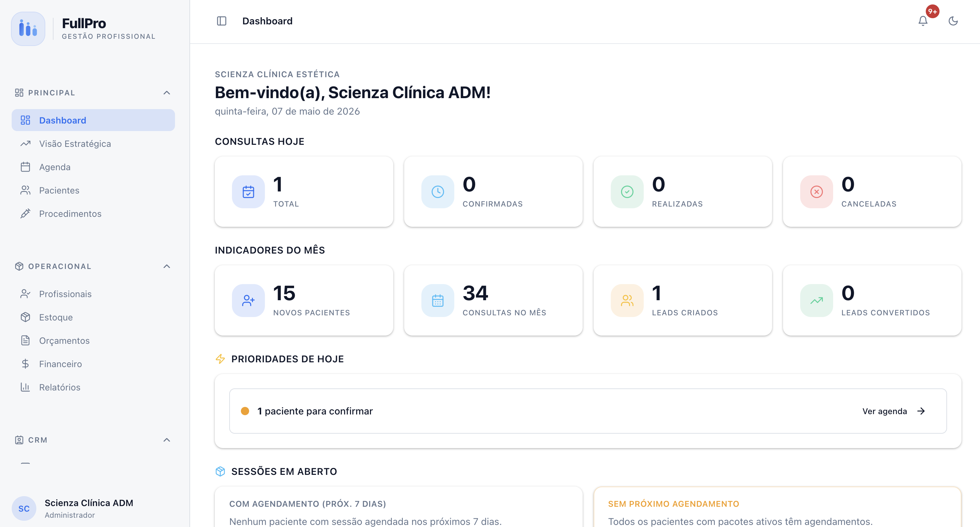Click the Profissionais user-check icon
The height and width of the screenshot is (527, 980).
click(25, 294)
